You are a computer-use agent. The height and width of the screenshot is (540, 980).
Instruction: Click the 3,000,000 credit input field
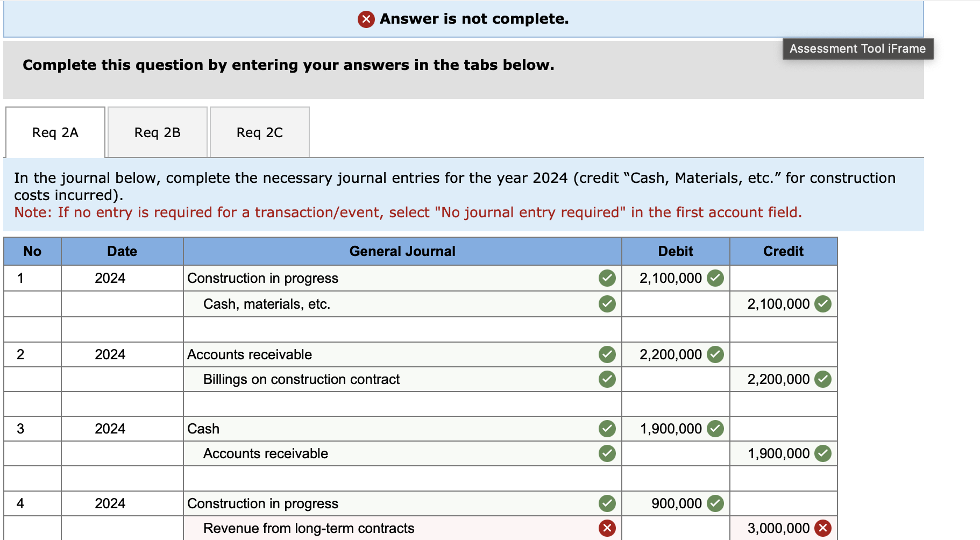click(784, 528)
